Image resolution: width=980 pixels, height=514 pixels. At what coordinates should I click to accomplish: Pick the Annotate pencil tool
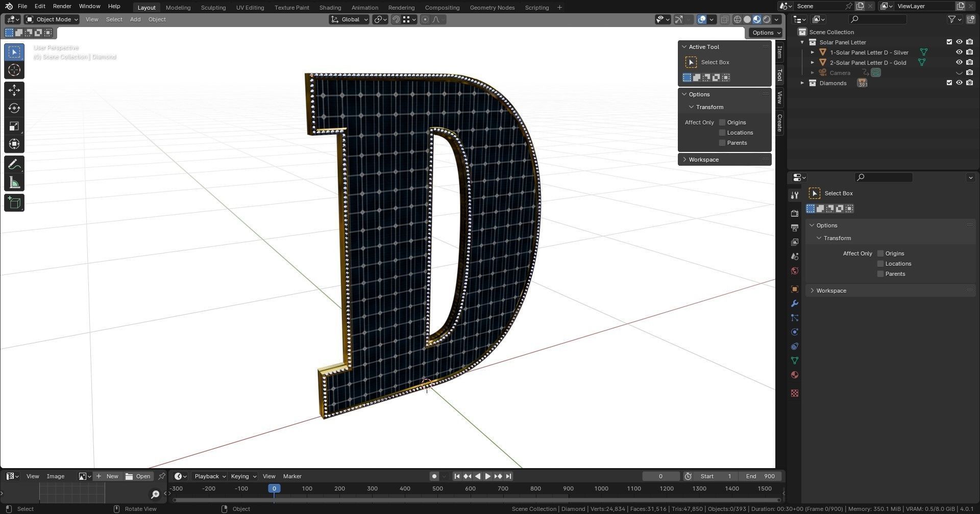[14, 164]
